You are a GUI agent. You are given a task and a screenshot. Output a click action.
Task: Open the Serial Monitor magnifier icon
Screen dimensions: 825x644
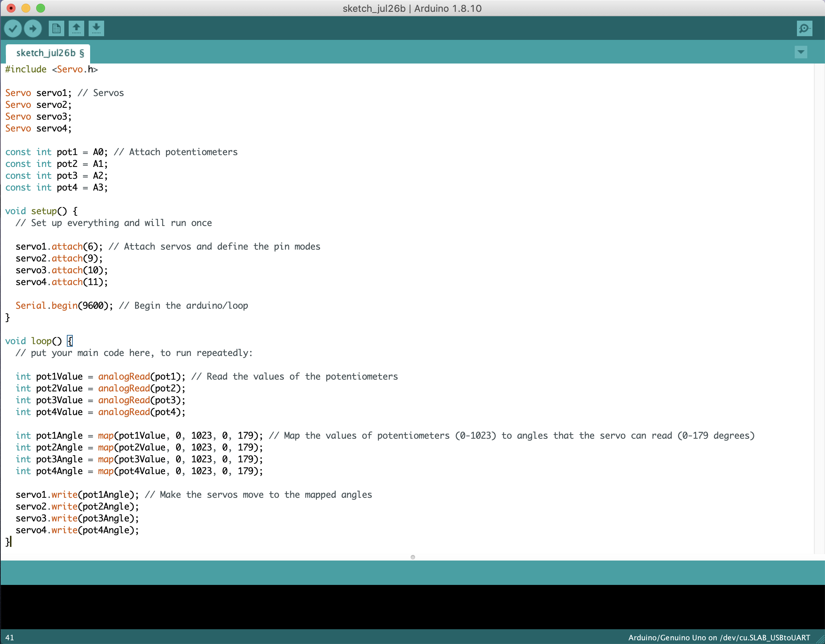click(804, 28)
